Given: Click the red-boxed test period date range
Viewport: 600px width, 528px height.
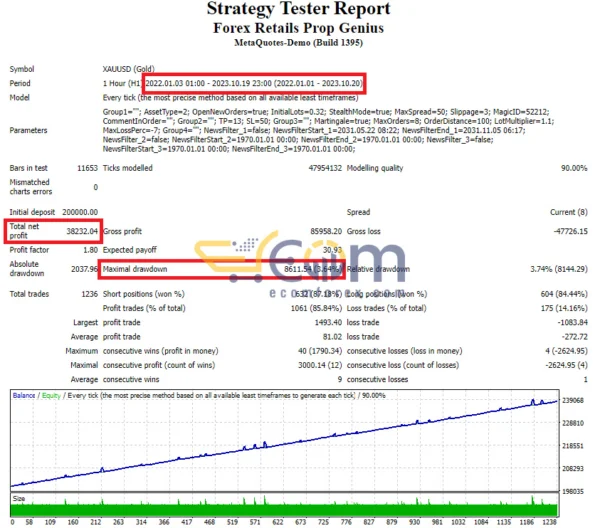Looking at the screenshot, I should [254, 82].
